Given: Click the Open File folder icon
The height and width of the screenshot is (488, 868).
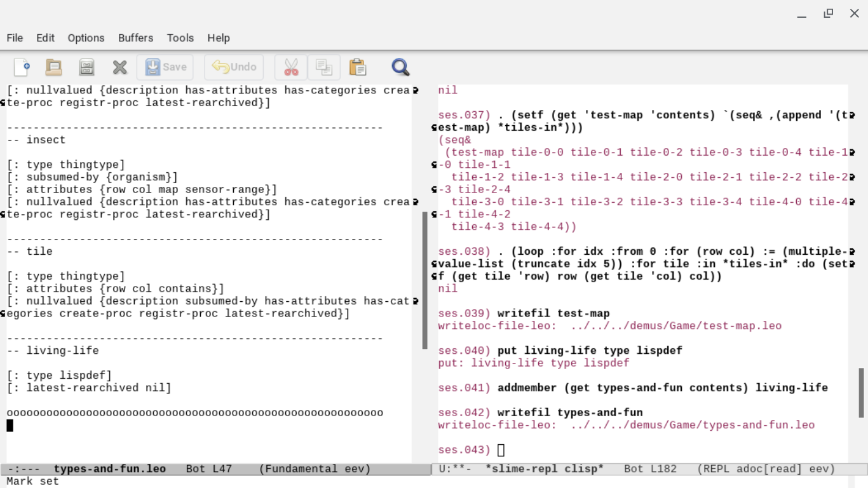Looking at the screenshot, I should [54, 67].
